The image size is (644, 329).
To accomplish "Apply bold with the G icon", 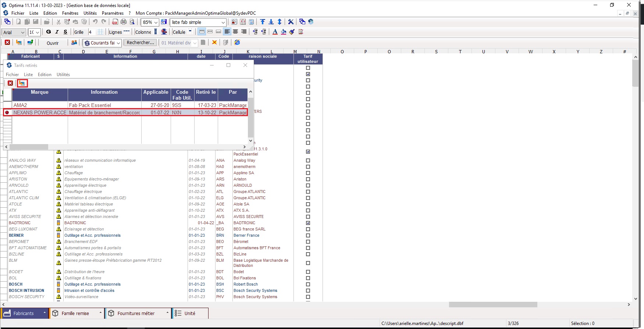I will 49,32.
